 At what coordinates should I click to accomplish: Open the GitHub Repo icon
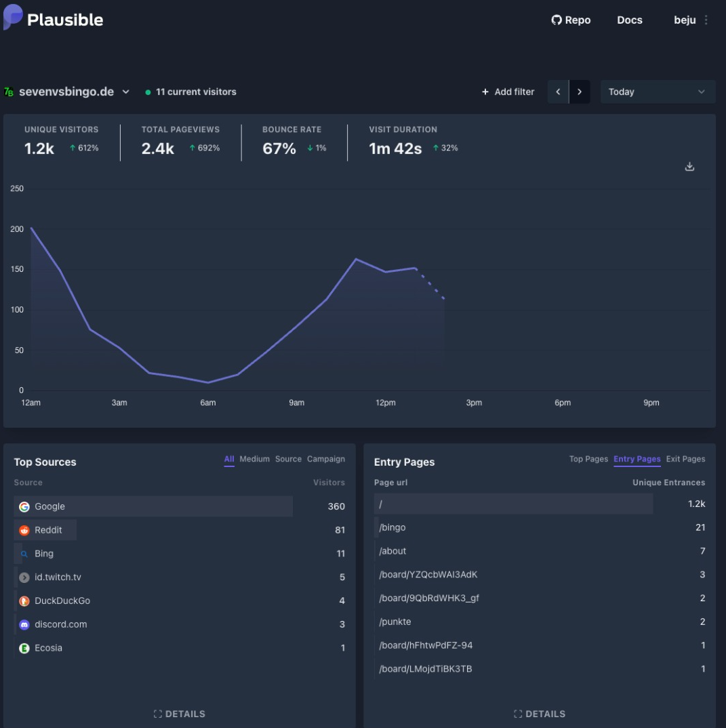[556, 20]
